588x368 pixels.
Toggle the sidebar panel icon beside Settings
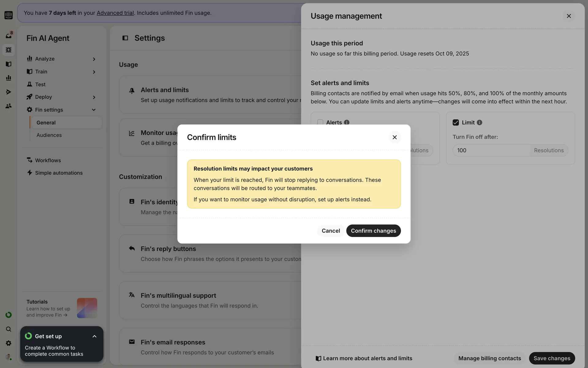pyautogui.click(x=125, y=38)
